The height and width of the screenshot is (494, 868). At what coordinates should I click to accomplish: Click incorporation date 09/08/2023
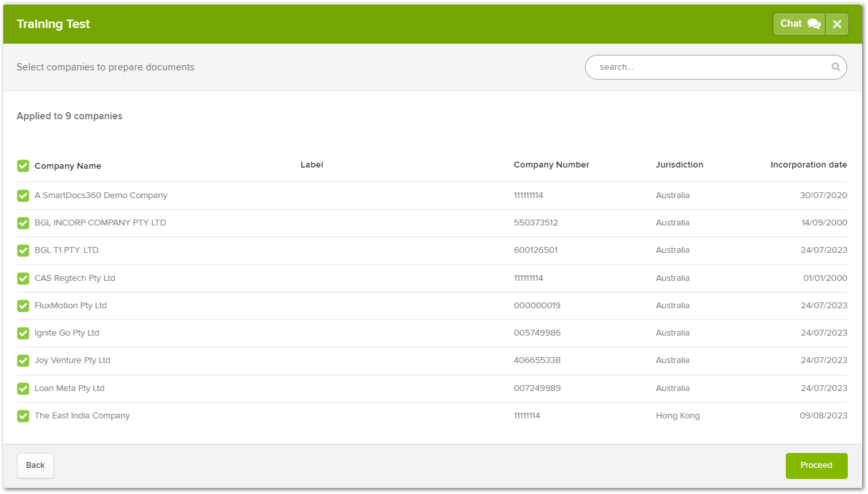coord(824,416)
